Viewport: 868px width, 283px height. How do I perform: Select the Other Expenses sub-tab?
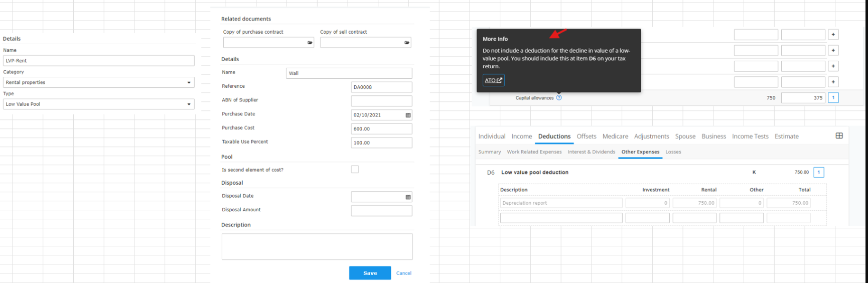(x=640, y=152)
